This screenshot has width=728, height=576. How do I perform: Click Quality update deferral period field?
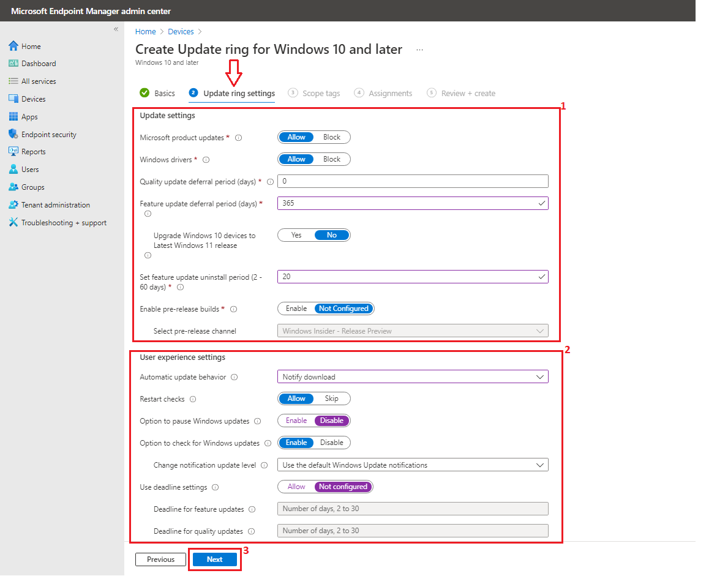(x=412, y=181)
